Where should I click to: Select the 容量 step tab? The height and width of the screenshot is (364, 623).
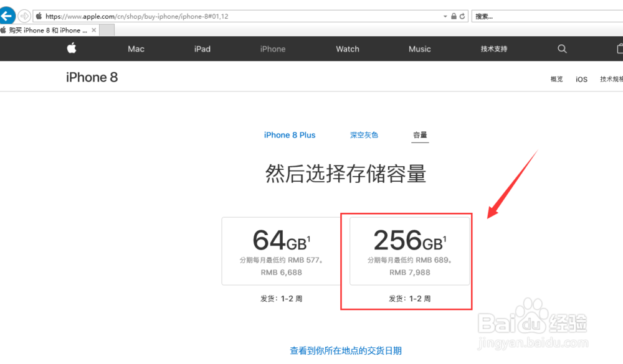[x=420, y=135]
